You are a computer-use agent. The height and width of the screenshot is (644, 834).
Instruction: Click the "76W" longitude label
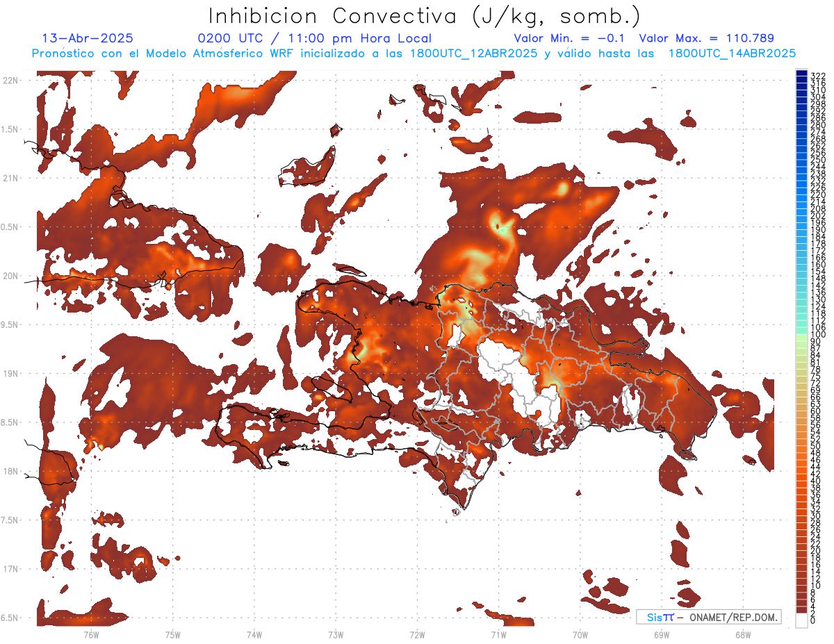91,634
